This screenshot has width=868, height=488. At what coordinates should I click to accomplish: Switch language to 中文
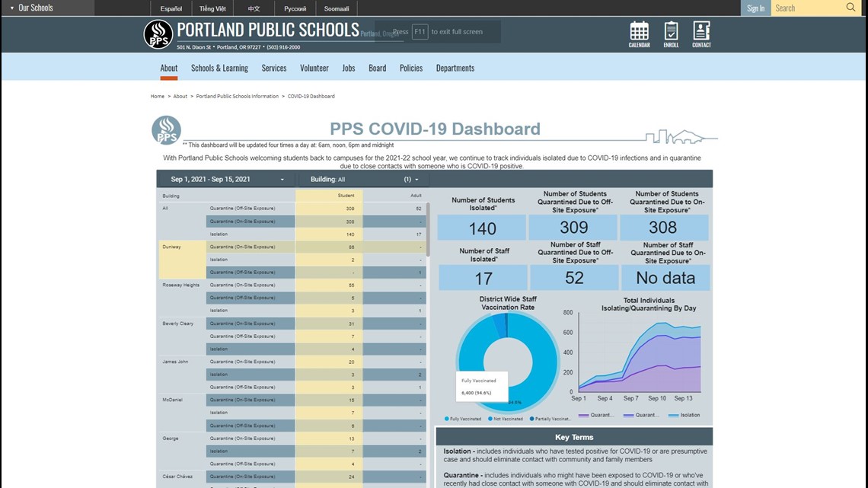[254, 8]
